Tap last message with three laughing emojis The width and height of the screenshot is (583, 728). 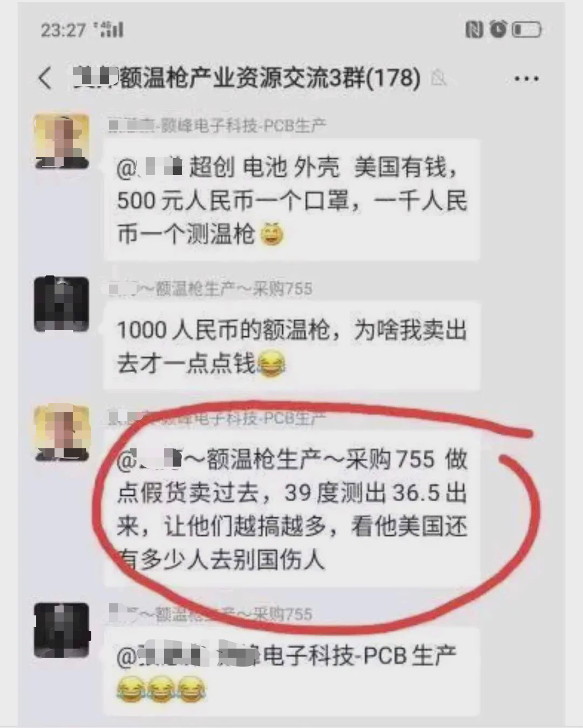coord(291,672)
